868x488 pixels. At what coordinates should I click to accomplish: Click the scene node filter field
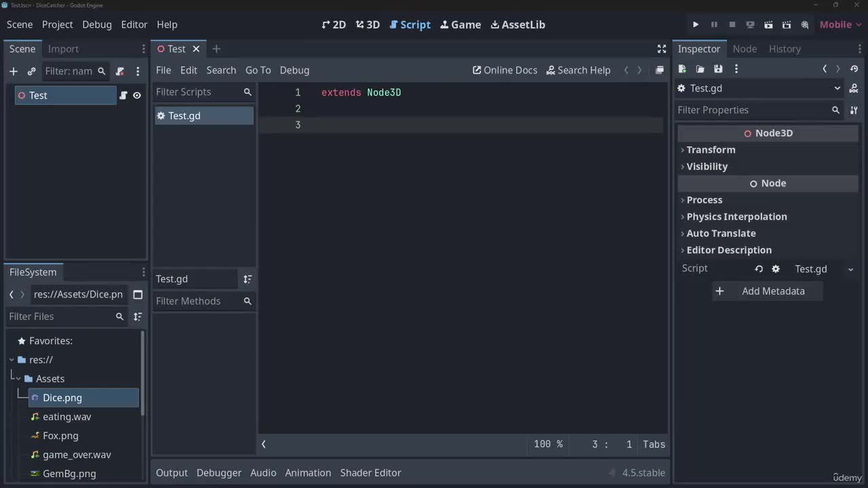point(75,71)
